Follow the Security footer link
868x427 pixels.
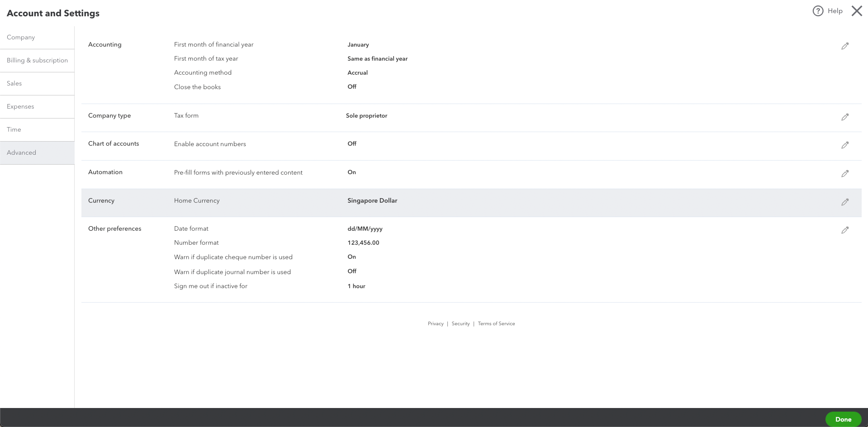460,324
